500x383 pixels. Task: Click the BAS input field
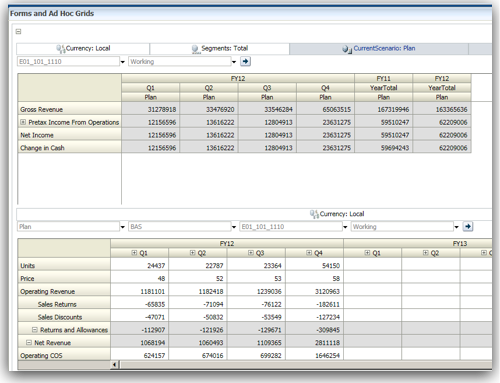179,227
